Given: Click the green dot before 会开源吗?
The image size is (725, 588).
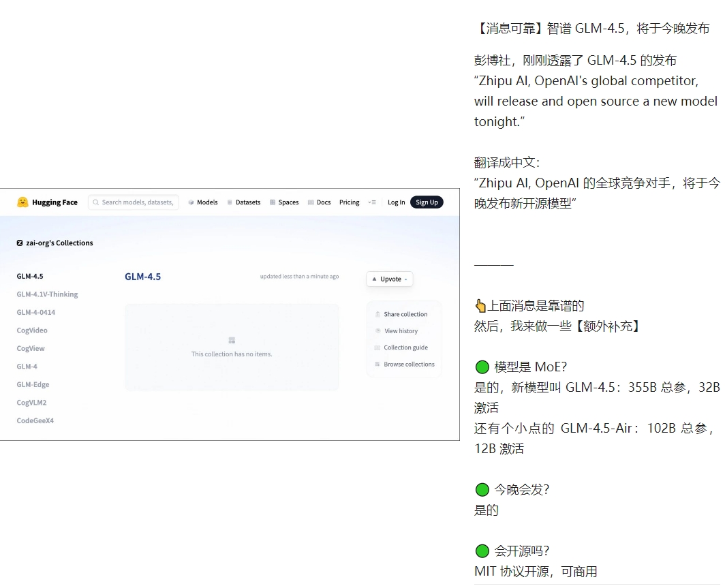Looking at the screenshot, I should [x=482, y=551].
